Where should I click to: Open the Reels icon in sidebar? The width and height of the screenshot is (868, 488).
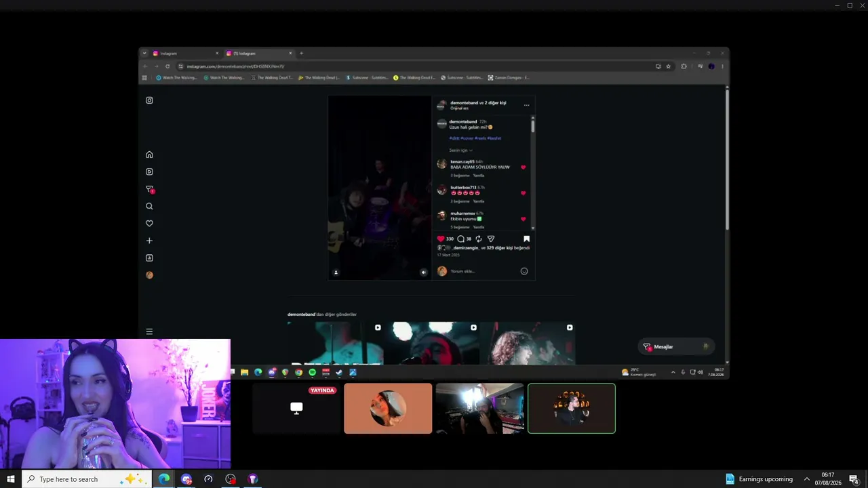click(149, 171)
